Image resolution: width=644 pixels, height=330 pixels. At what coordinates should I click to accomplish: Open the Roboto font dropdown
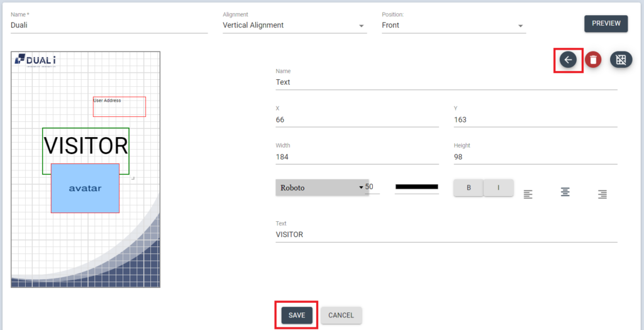click(321, 187)
